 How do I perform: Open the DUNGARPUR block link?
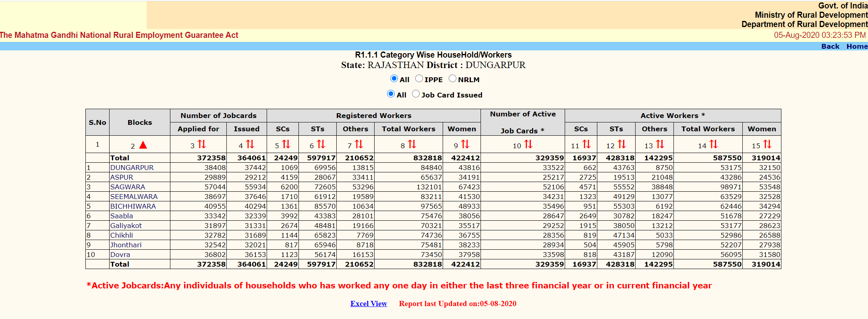point(132,168)
